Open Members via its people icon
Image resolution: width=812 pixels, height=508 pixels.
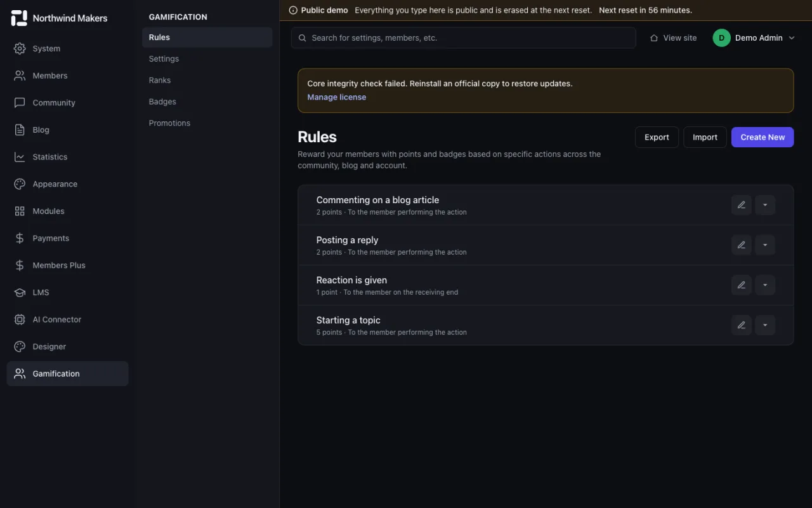(x=20, y=76)
